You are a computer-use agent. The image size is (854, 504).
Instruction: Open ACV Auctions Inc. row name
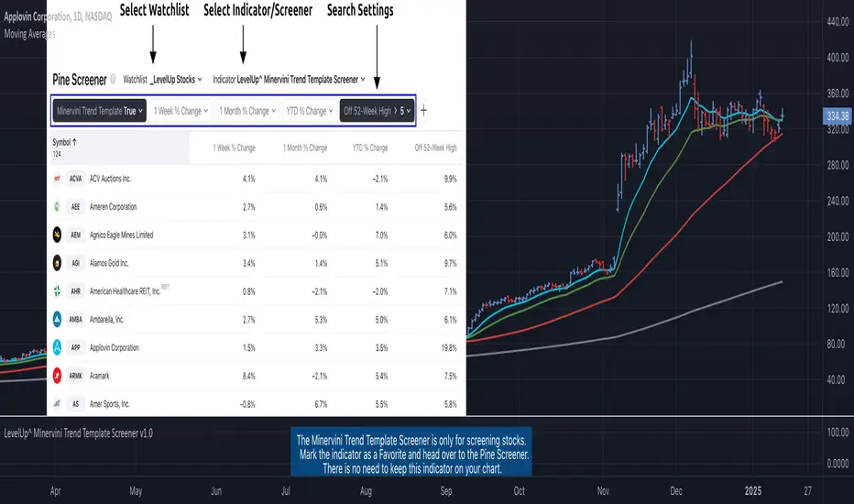click(x=111, y=179)
